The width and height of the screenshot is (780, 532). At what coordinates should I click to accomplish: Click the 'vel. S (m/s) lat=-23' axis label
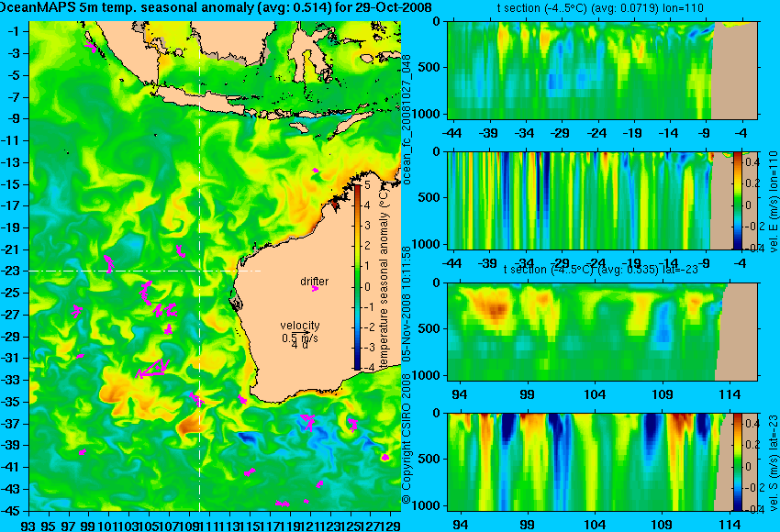(x=773, y=463)
